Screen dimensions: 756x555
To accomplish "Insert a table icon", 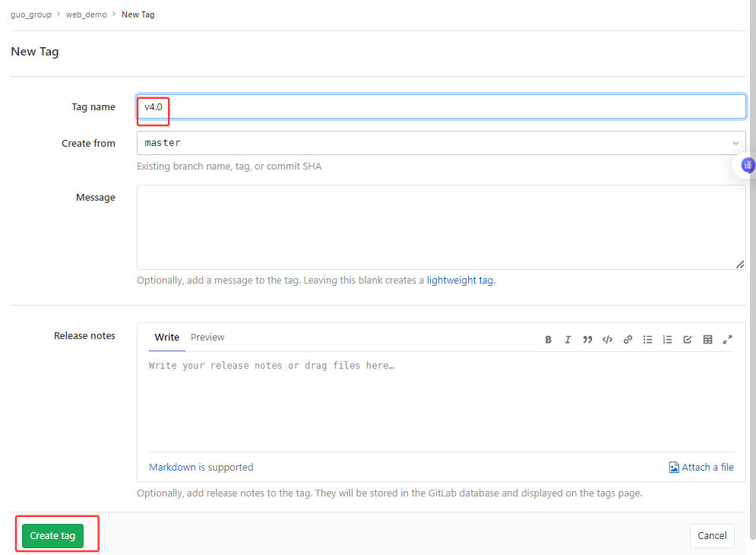I will (x=708, y=340).
